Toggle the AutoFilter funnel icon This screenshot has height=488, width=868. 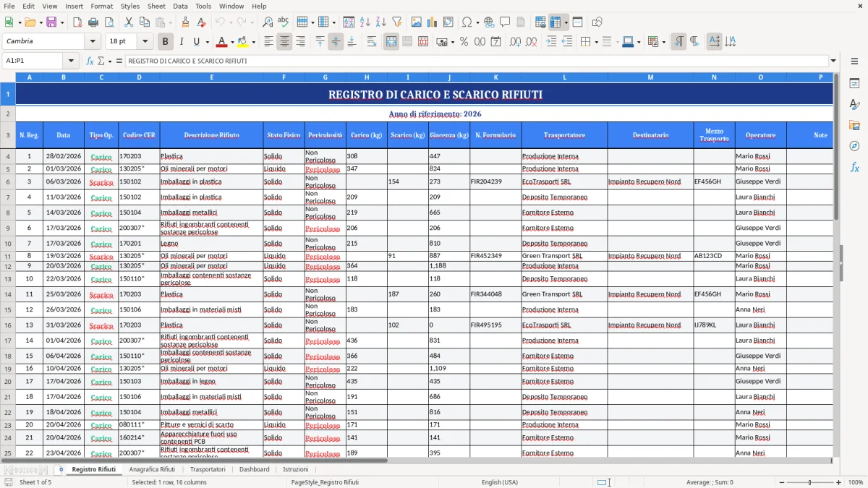point(397,22)
